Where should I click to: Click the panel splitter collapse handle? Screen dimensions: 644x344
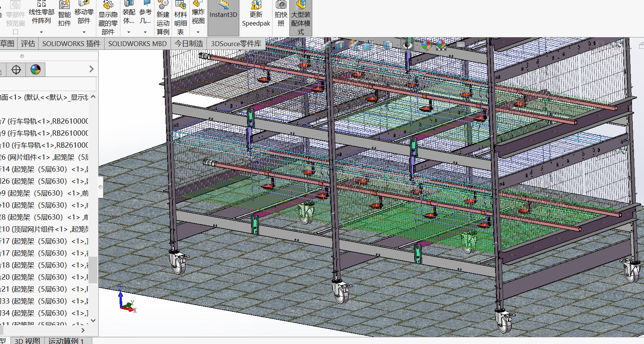(100, 187)
